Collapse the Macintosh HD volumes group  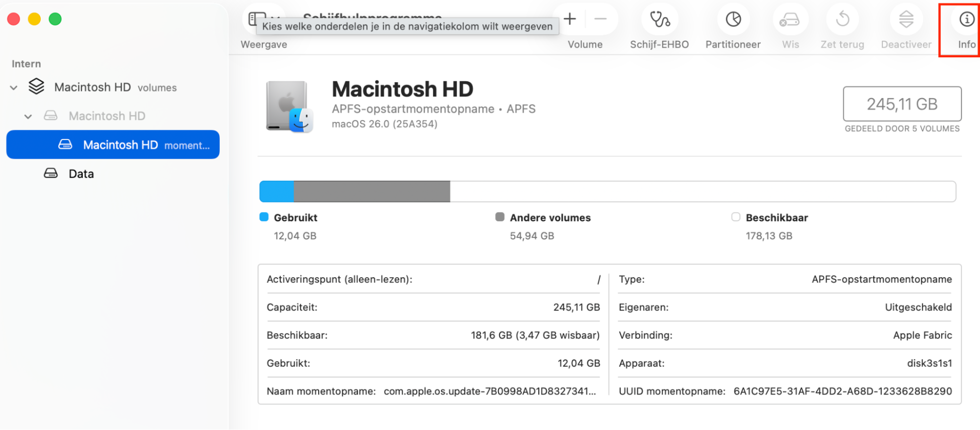pyautogui.click(x=14, y=88)
